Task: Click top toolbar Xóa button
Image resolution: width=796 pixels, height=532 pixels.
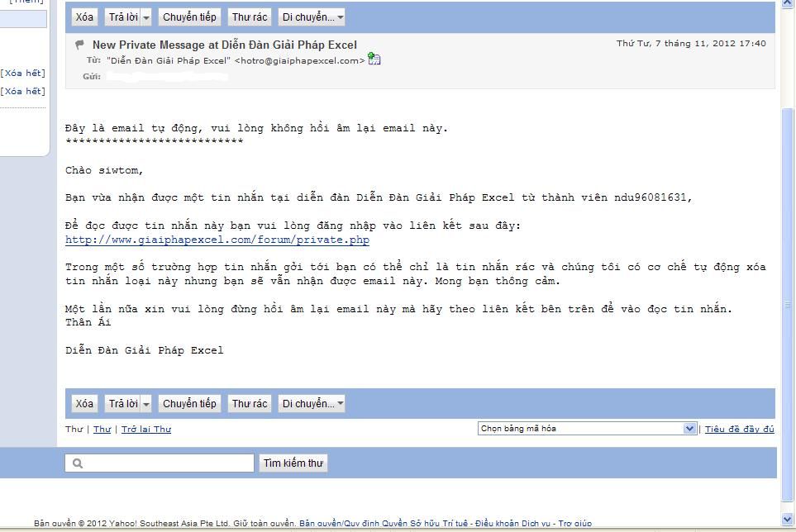Action: [x=84, y=17]
